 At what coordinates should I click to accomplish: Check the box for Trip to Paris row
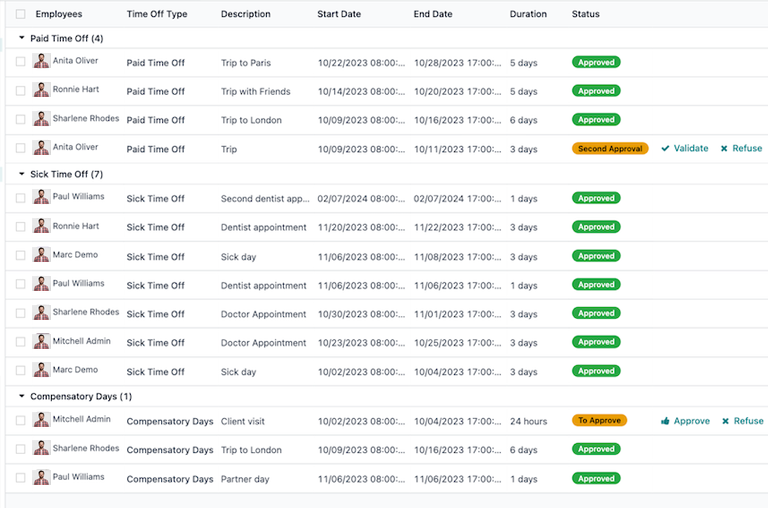pyautogui.click(x=21, y=62)
